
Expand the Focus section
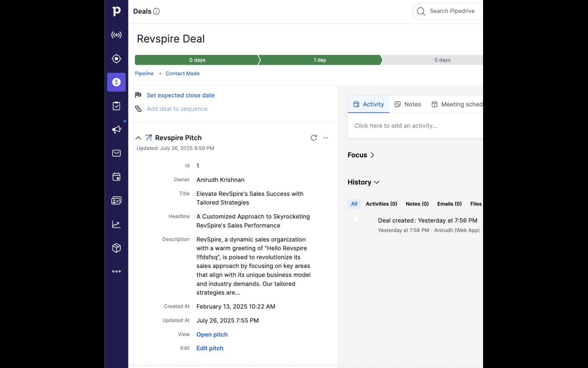coord(361,155)
